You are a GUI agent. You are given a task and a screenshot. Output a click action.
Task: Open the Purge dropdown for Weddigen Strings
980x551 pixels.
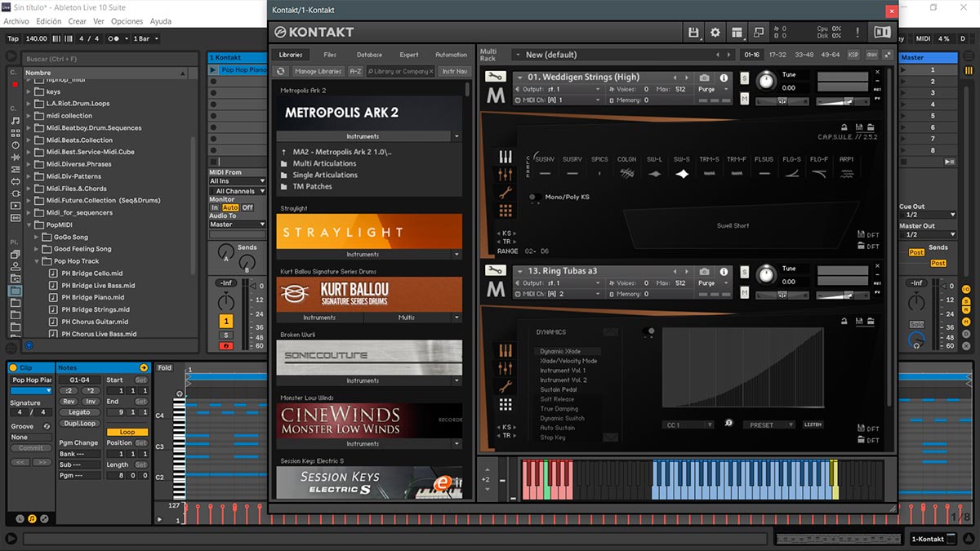tap(710, 89)
